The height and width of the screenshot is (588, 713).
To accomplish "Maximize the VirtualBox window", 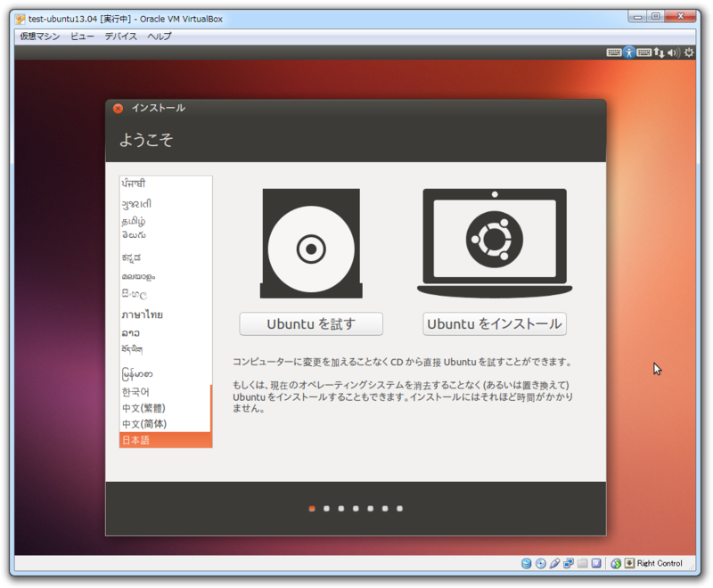I will tap(655, 17).
